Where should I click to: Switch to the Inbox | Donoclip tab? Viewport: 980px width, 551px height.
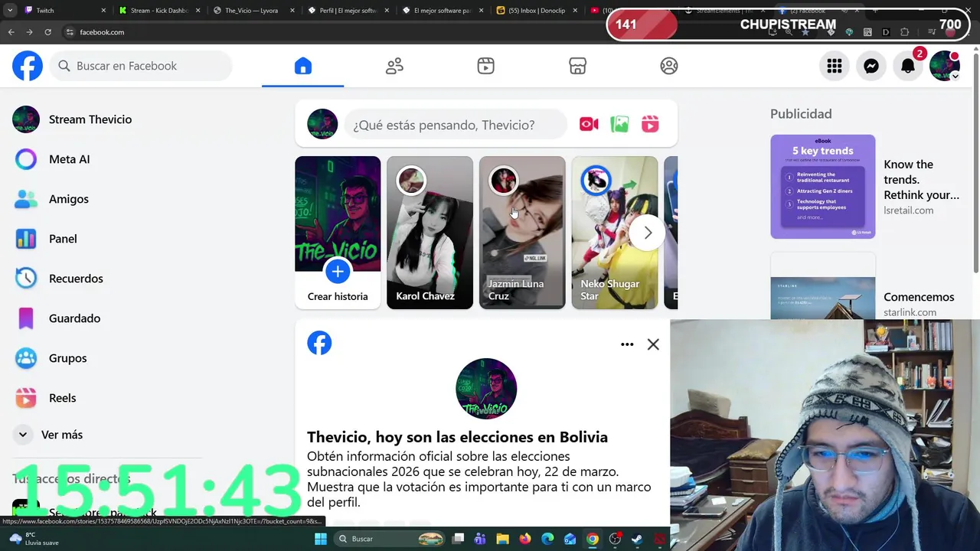pos(538,11)
